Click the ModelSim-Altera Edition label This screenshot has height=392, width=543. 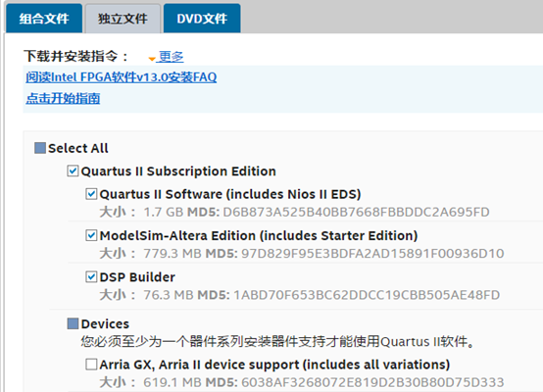tap(259, 236)
